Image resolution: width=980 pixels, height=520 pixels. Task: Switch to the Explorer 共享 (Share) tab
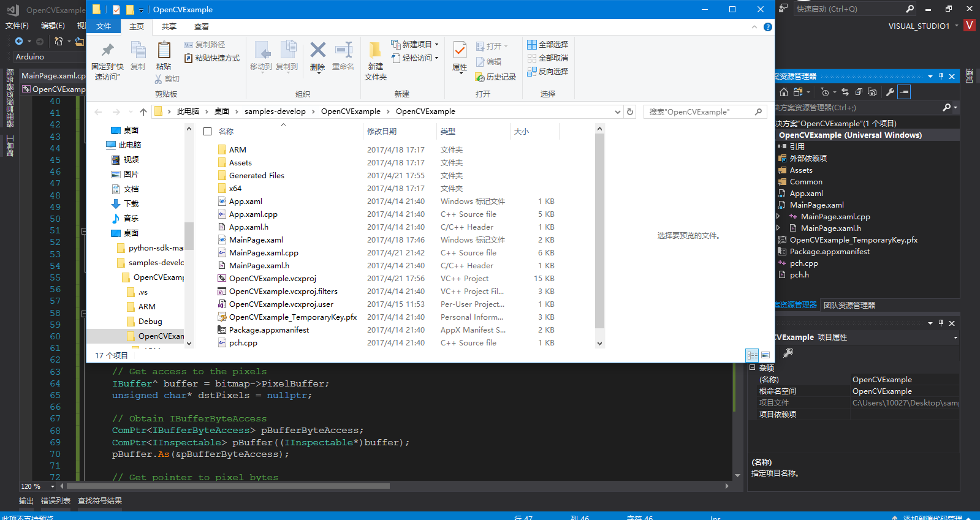click(169, 26)
